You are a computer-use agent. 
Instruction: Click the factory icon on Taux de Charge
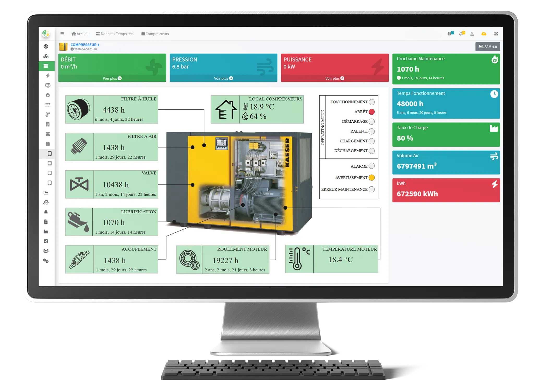point(494,128)
